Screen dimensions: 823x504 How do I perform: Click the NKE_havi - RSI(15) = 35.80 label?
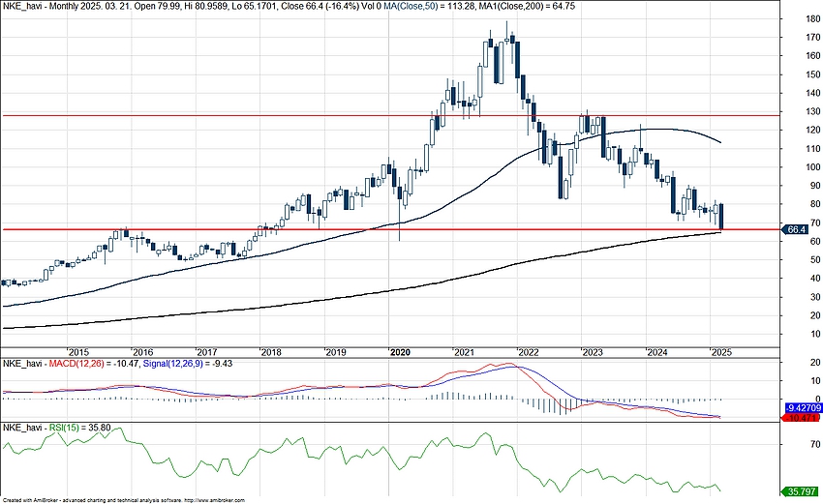[x=57, y=428]
